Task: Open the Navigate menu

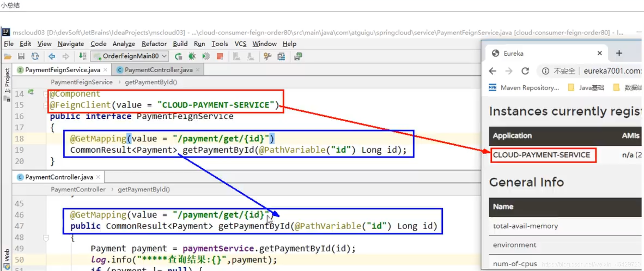Action: click(x=71, y=44)
